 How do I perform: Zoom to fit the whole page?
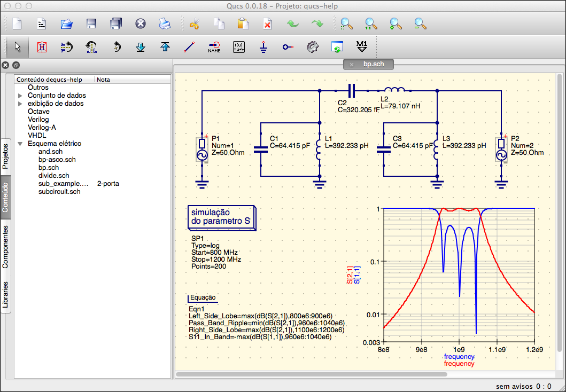click(x=346, y=24)
